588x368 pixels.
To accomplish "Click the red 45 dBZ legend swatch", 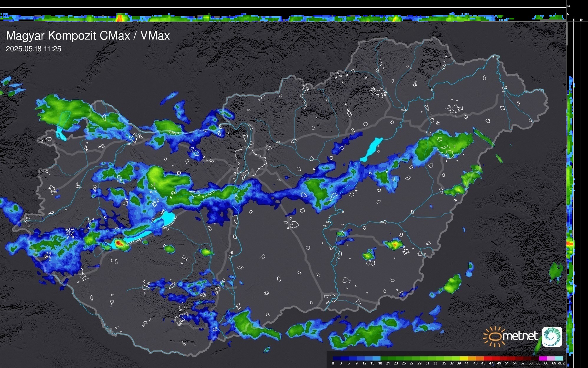I will (487, 358).
